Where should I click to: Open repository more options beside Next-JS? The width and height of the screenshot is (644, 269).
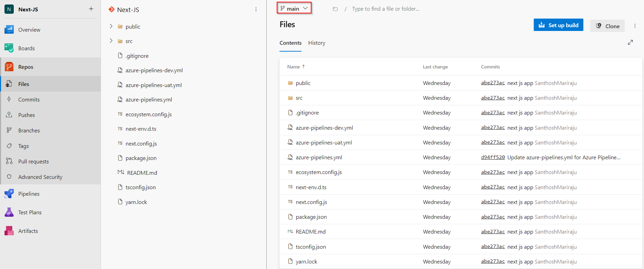(x=256, y=10)
